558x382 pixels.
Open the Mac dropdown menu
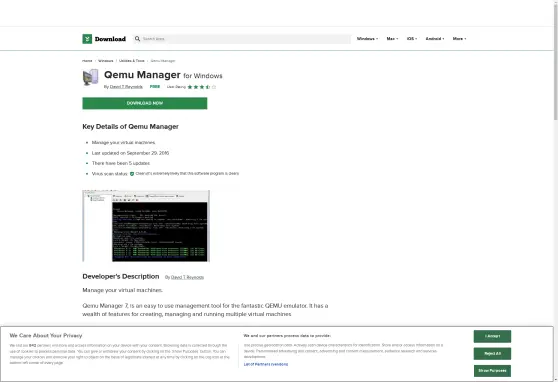coord(392,38)
